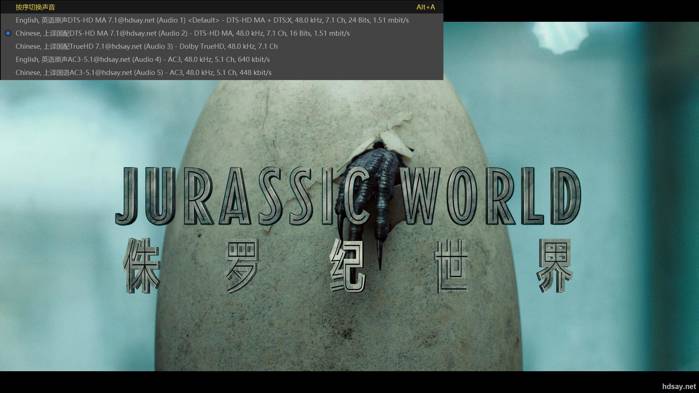Switch to Chinese Dolby TrueHD Audio 3 track
Image resolution: width=699 pixels, height=393 pixels.
pos(222,46)
